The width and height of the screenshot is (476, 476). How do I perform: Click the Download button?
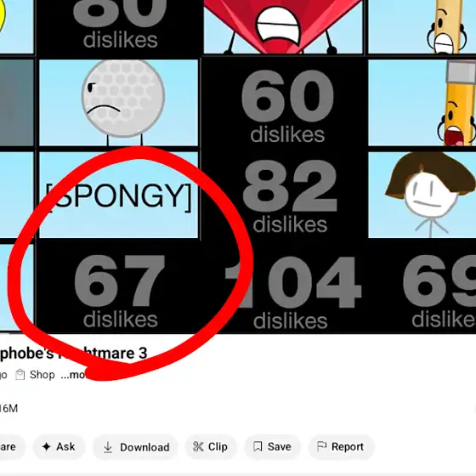click(135, 447)
